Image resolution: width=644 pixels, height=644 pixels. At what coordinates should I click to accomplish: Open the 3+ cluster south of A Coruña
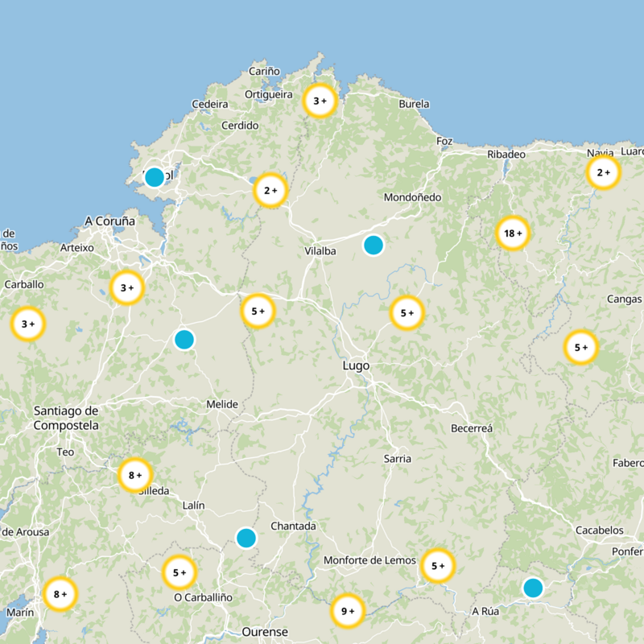(127, 288)
